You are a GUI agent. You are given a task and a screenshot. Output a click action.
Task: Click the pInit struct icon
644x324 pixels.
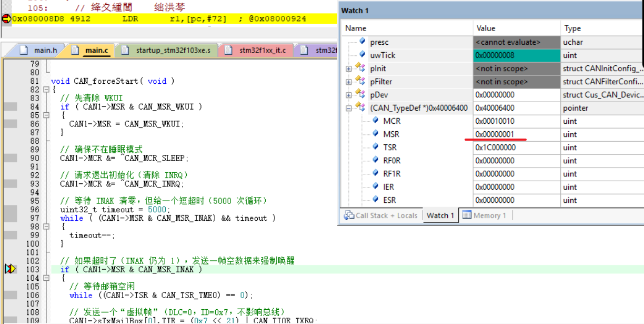pos(360,68)
